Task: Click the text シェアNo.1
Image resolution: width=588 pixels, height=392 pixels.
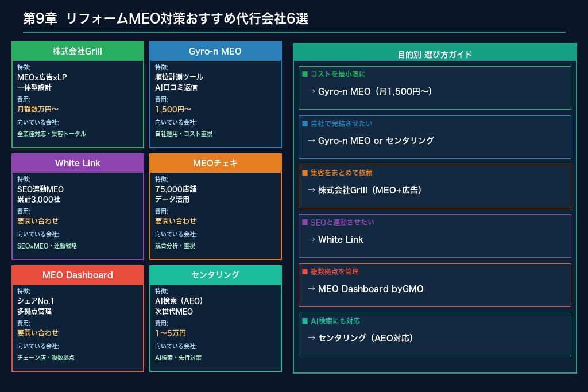Action: (36, 301)
